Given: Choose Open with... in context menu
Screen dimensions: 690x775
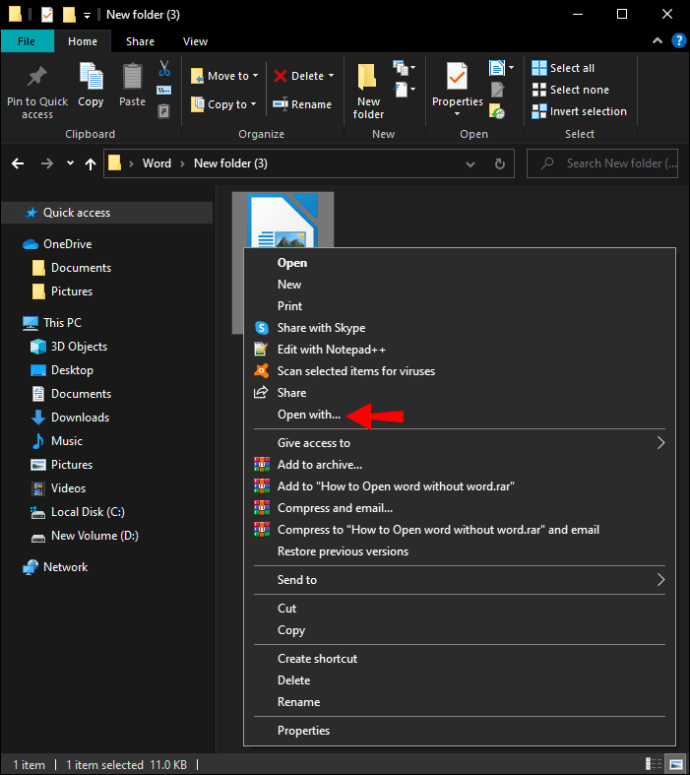Looking at the screenshot, I should point(460,415).
